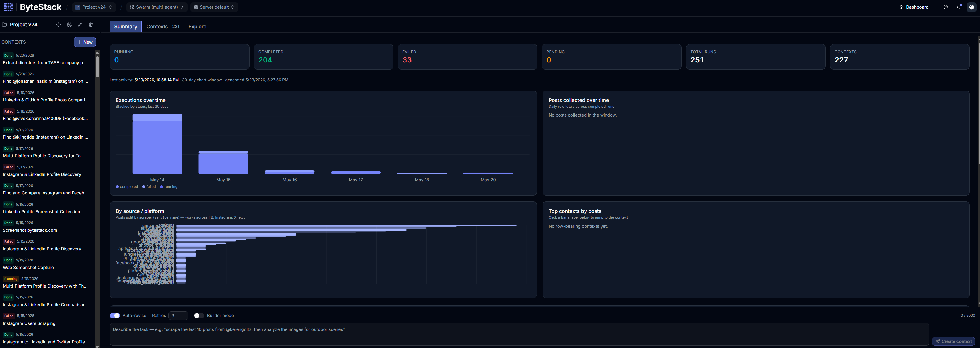
Task: Click the Contexts stat card showing 227
Action: click(900, 57)
